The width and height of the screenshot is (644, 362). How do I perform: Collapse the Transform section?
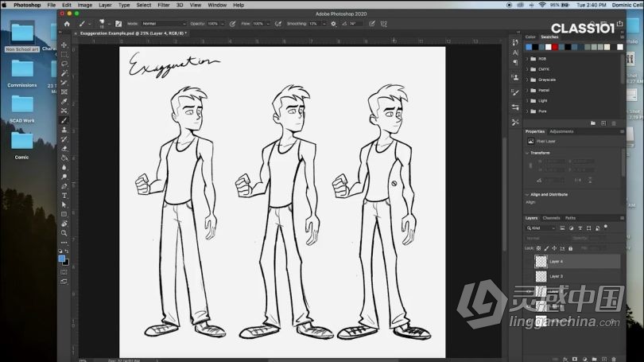click(x=527, y=153)
